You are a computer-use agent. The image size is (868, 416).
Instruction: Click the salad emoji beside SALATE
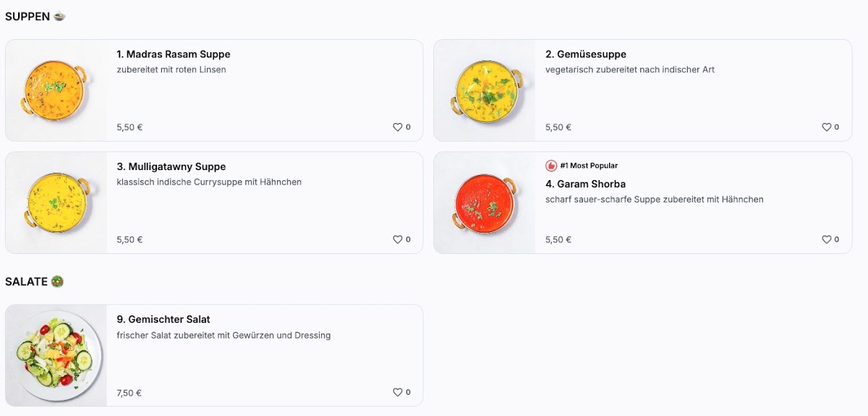[x=57, y=281]
